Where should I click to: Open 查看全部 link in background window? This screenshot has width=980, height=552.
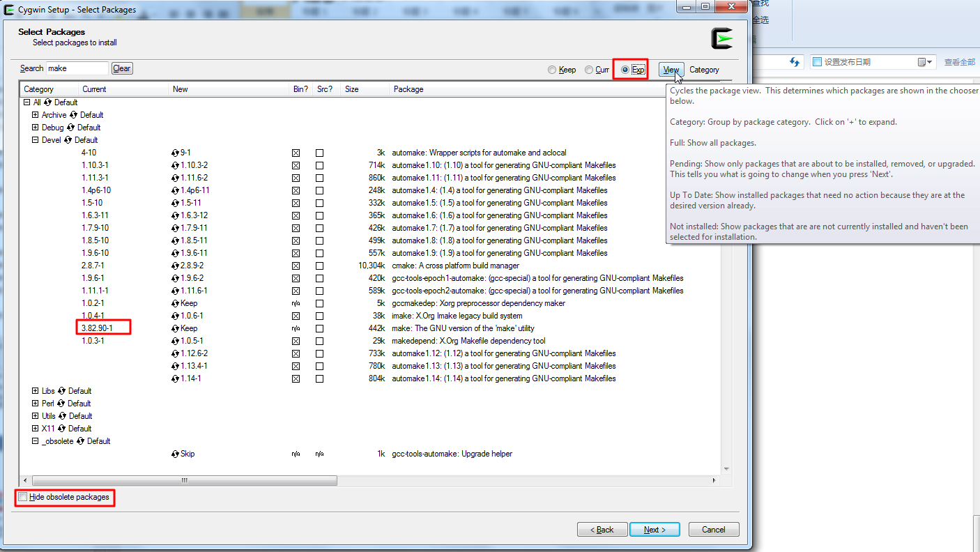(x=960, y=62)
